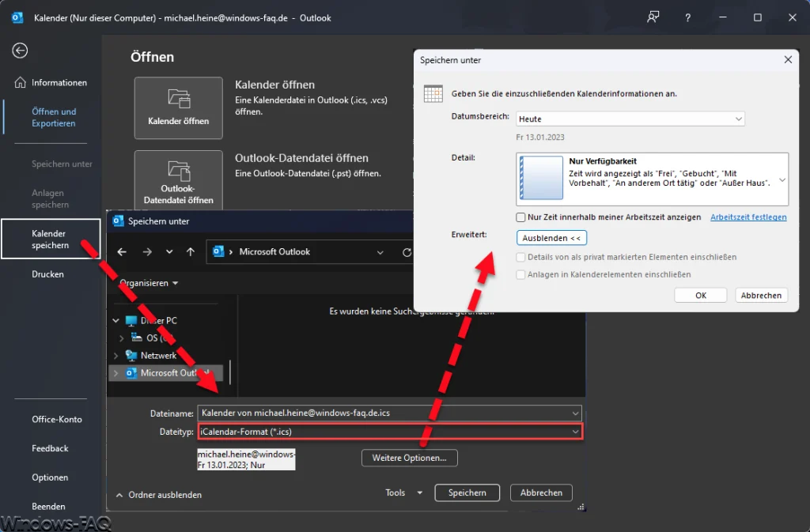Click Ordner ausblenden toggle
This screenshot has height=532, width=810.
click(x=159, y=495)
